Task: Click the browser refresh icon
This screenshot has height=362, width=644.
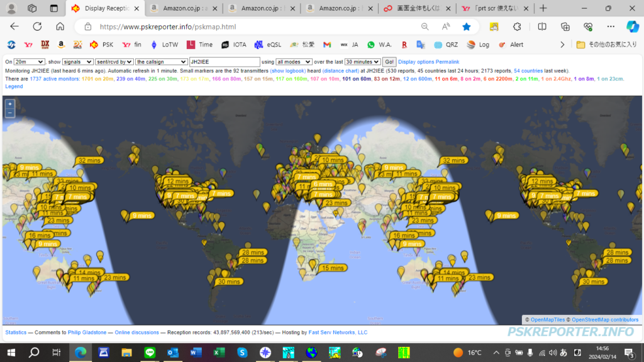Action: [x=37, y=26]
